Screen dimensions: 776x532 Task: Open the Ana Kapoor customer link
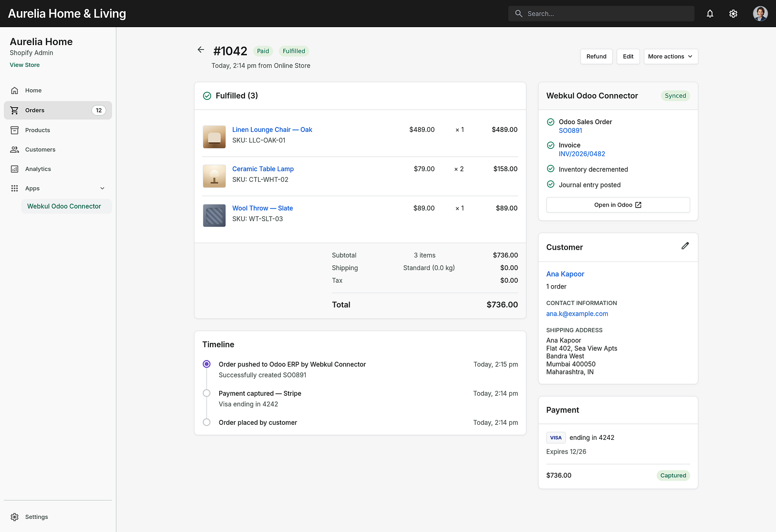click(565, 274)
